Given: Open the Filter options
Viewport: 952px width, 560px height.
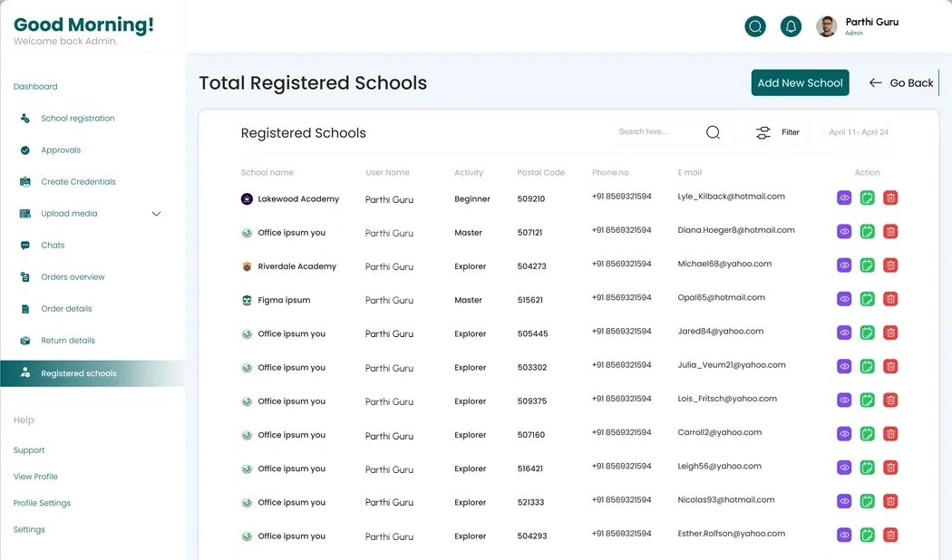Looking at the screenshot, I should tap(778, 132).
